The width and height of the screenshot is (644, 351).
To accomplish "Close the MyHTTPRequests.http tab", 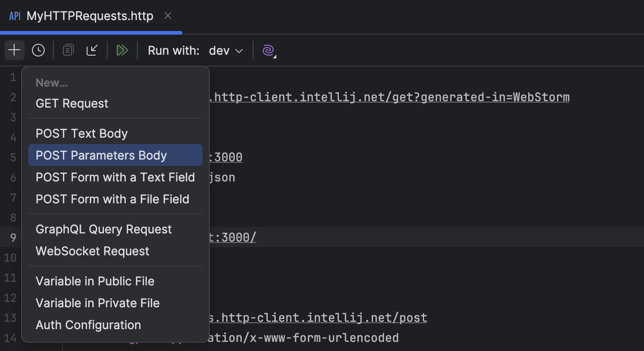I will click(x=167, y=15).
